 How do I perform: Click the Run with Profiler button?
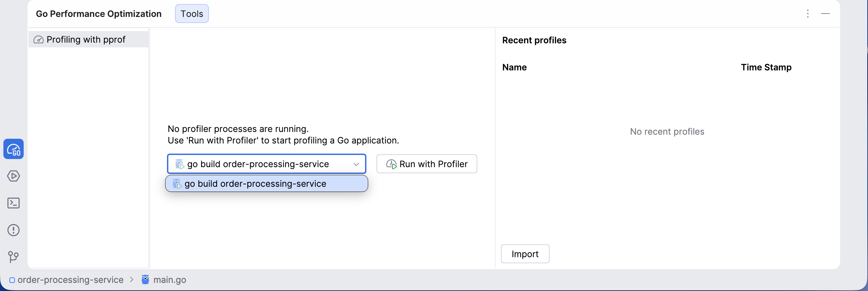click(x=427, y=164)
